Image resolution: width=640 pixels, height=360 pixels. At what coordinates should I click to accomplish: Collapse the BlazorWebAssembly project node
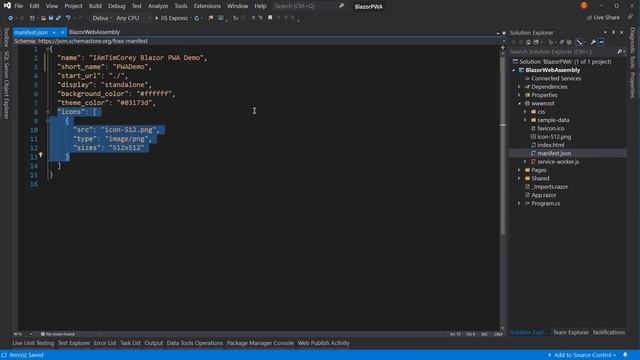click(x=514, y=70)
